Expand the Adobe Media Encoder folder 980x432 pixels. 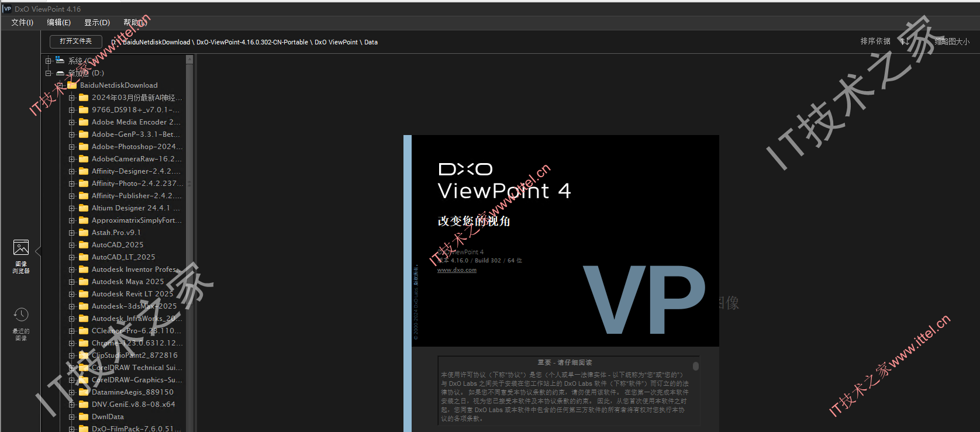point(72,122)
